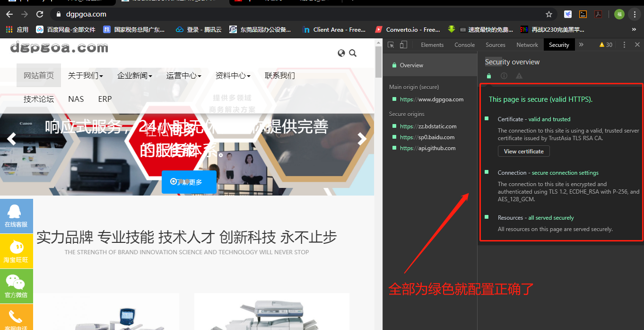This screenshot has height=330, width=644.
Task: Open the Chrome three-dot menu
Action: (635, 14)
